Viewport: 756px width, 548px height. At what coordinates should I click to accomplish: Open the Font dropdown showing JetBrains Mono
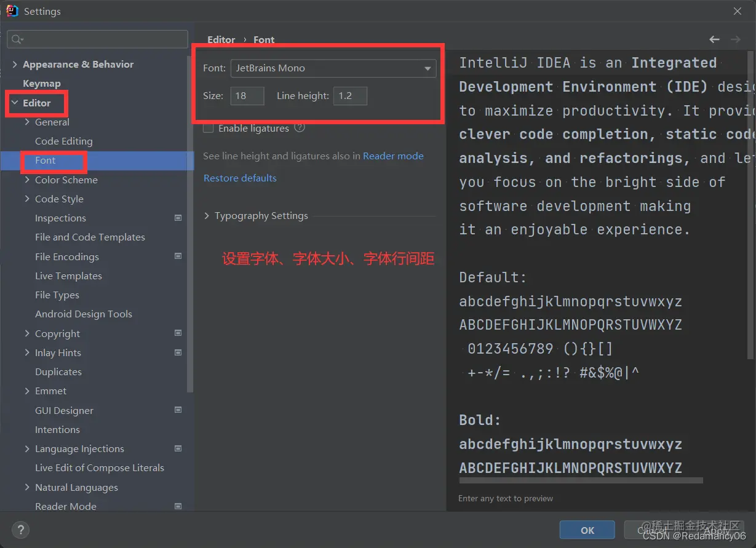333,68
